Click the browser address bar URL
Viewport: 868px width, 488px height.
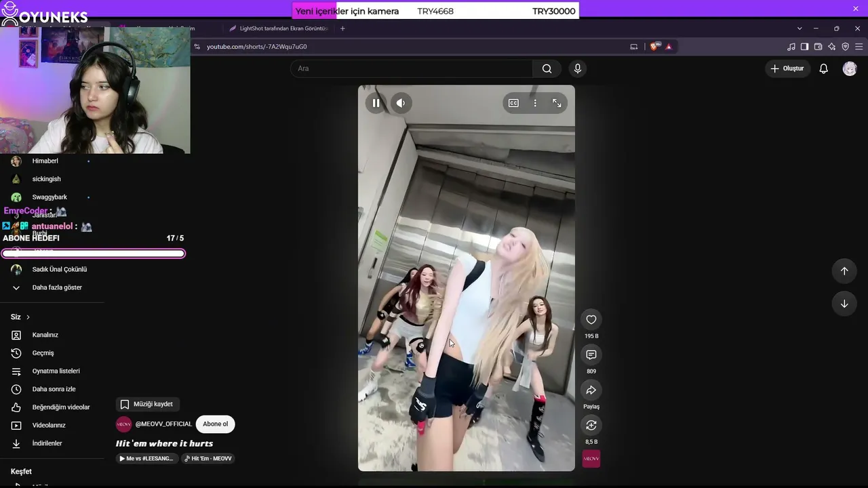[x=257, y=47]
